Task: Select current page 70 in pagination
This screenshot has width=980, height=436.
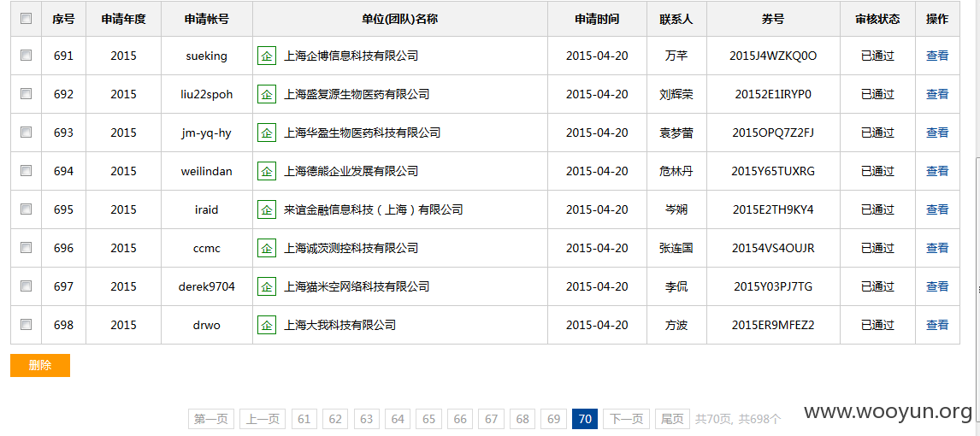Action: [585, 419]
